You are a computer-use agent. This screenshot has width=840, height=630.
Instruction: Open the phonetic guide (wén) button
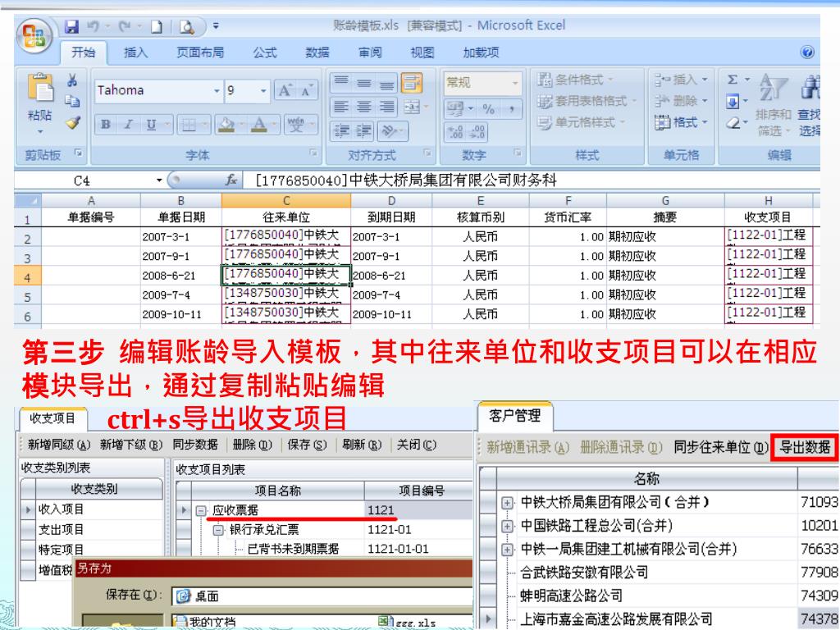tap(295, 125)
